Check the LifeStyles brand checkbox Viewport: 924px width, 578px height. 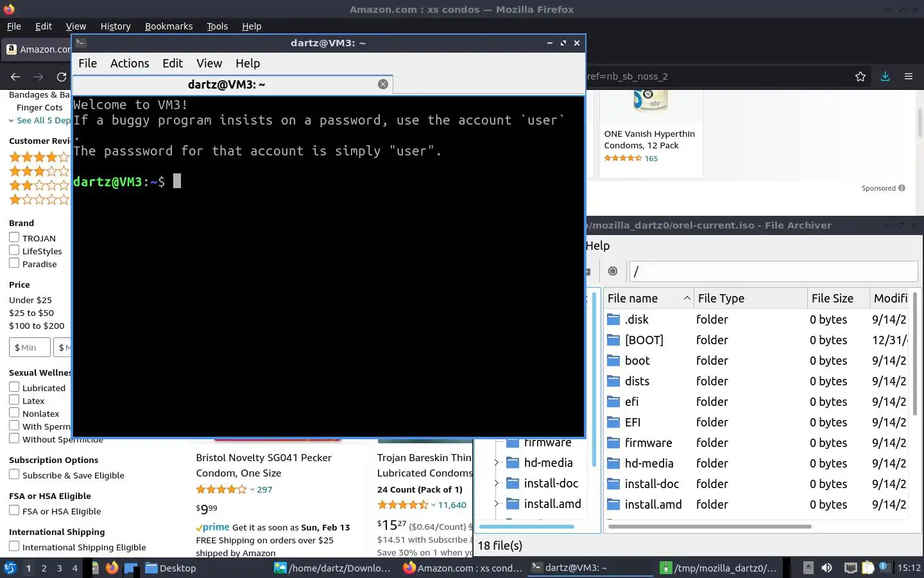pyautogui.click(x=14, y=250)
